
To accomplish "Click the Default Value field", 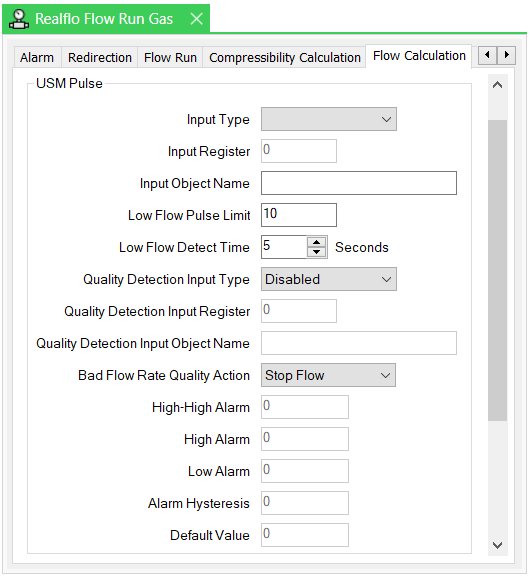I will click(x=305, y=535).
